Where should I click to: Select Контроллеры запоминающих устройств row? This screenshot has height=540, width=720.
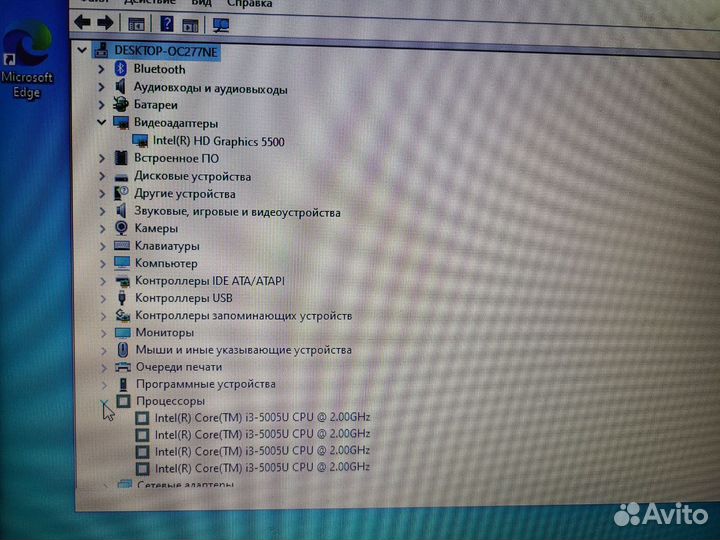pos(243,315)
